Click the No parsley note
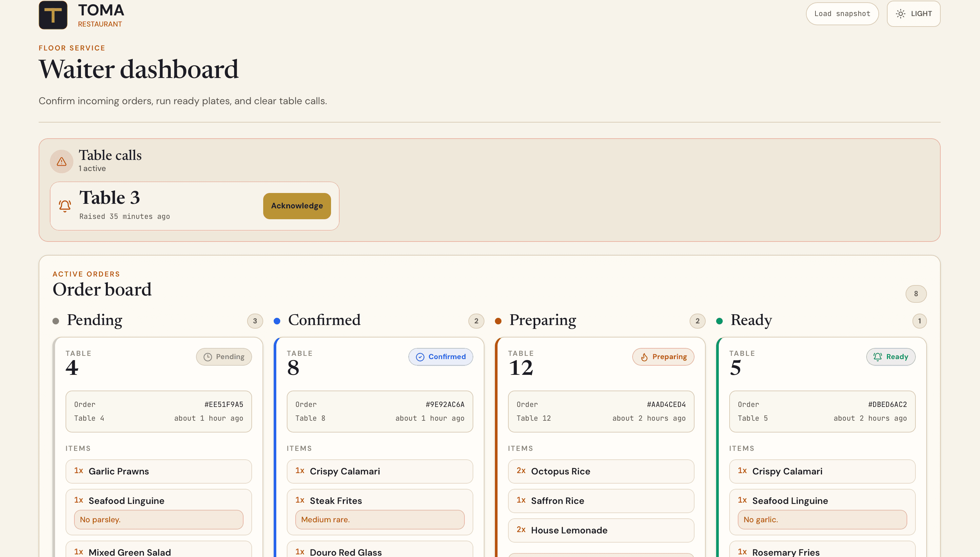The width and height of the screenshot is (980, 557). point(158,520)
